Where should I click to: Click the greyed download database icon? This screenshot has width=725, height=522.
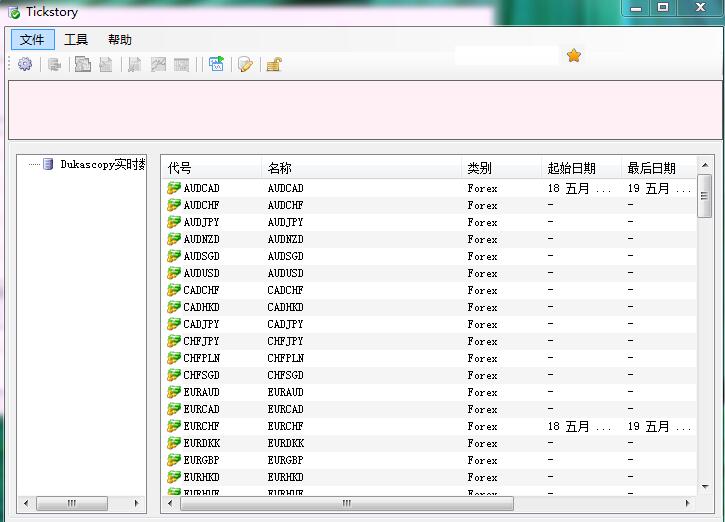point(55,64)
